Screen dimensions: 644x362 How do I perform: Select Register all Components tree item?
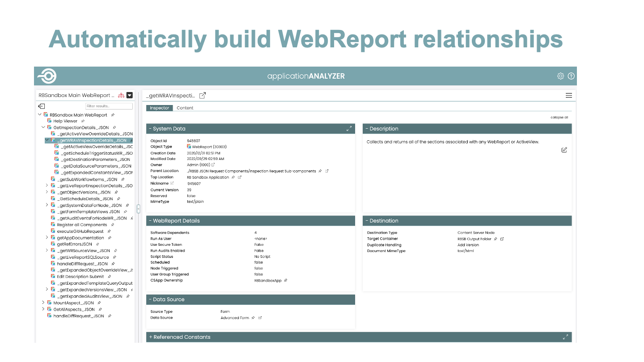[82, 225]
